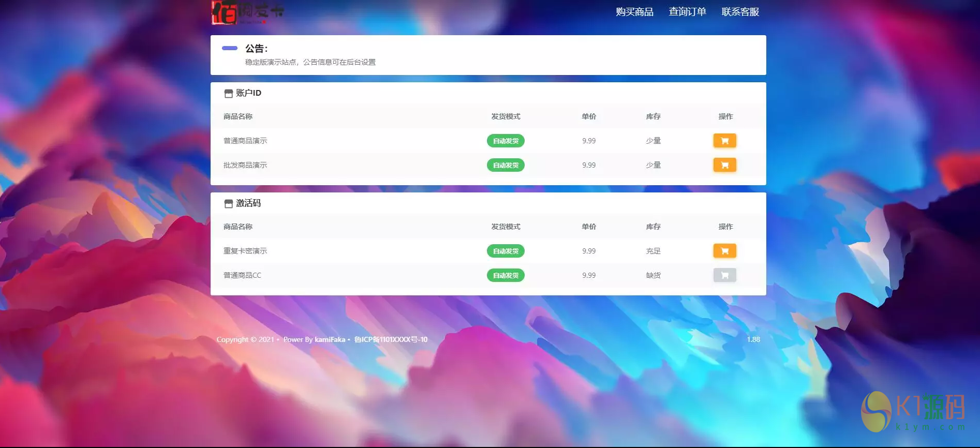The image size is (980, 448).
Task: Go to the 查询订单 page
Action: [687, 12]
